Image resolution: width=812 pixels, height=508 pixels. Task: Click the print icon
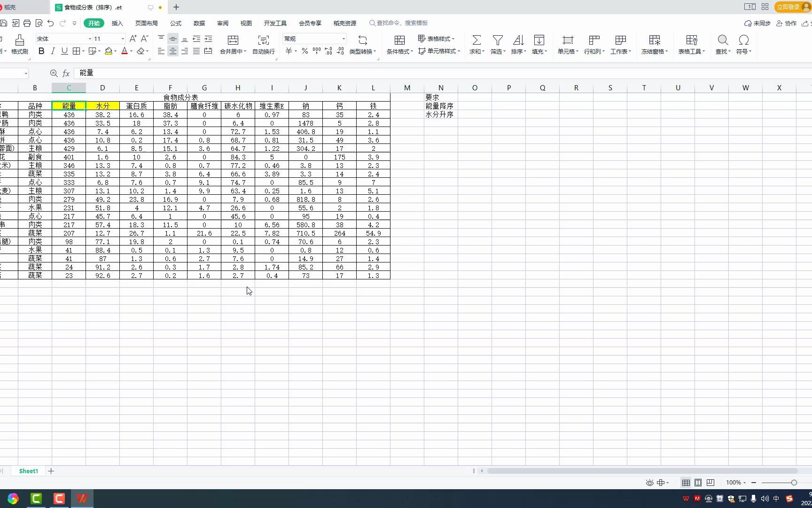[27, 23]
